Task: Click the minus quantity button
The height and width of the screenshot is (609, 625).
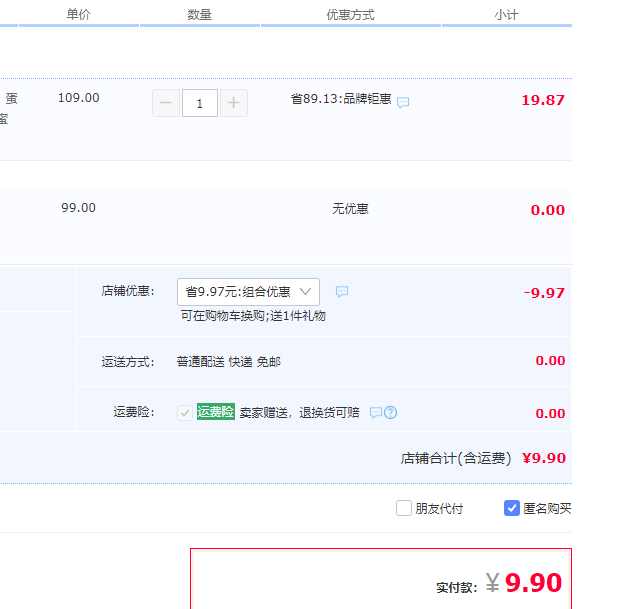Action: click(166, 103)
